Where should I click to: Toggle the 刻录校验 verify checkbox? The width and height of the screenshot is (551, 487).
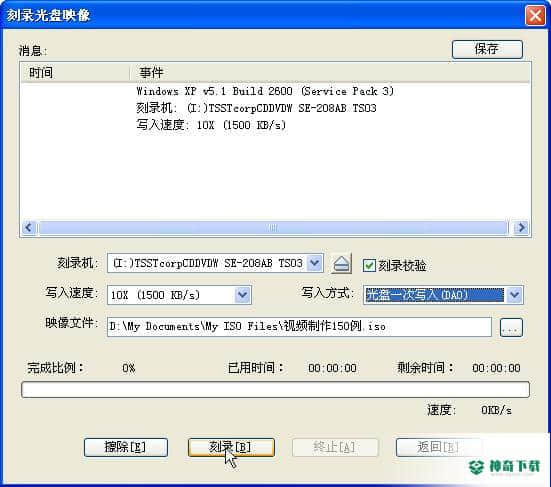[369, 265]
